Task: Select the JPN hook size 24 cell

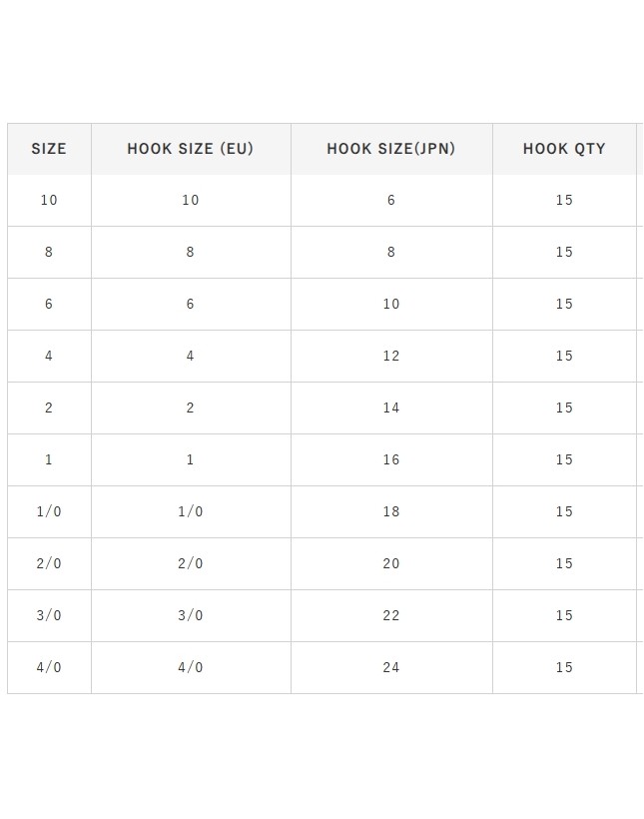Action: (x=391, y=667)
